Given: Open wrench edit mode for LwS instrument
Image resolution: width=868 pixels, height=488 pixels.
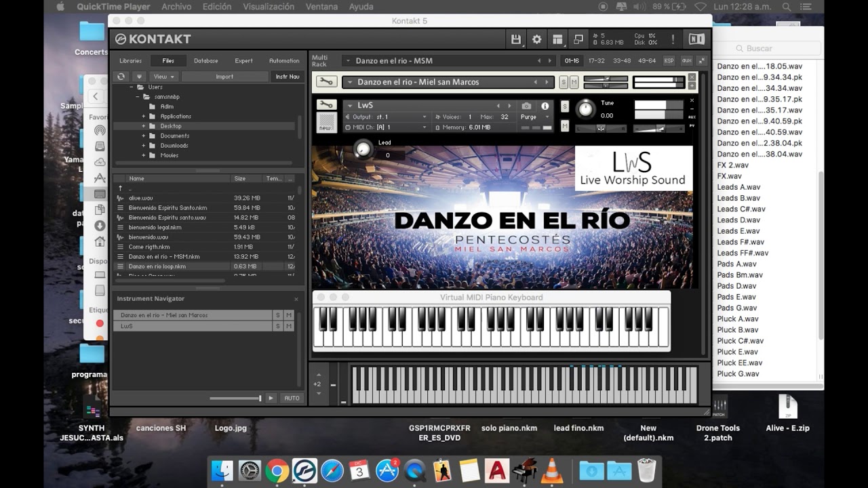Looking at the screenshot, I should pyautogui.click(x=326, y=105).
